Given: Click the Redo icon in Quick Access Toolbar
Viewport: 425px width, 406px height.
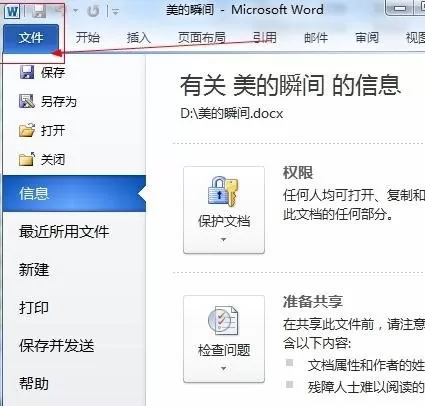Looking at the screenshot, I should [x=93, y=12].
